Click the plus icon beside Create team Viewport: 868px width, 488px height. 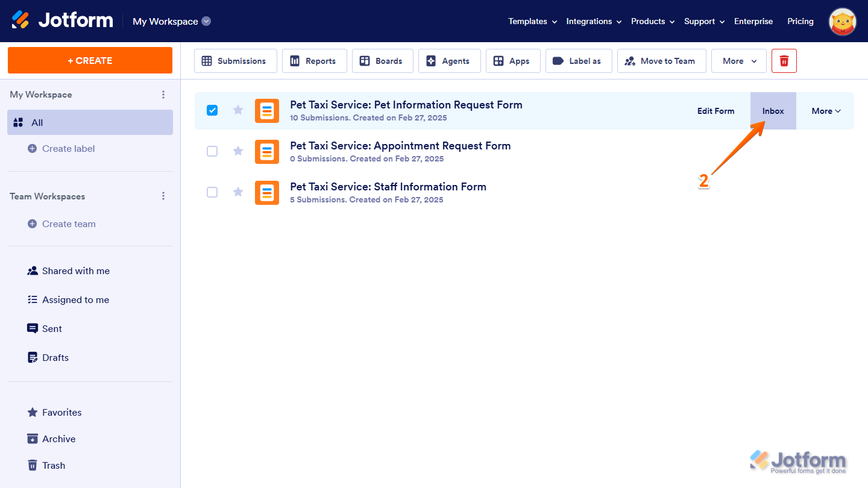pyautogui.click(x=33, y=224)
